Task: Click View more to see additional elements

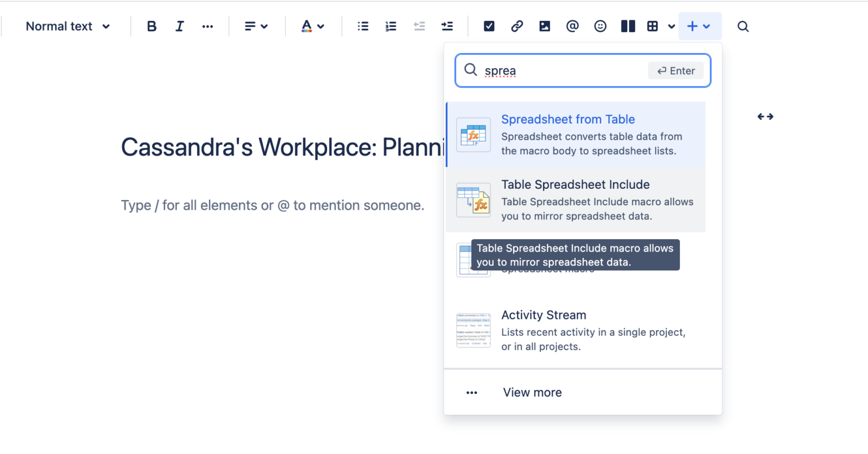Action: click(x=532, y=392)
